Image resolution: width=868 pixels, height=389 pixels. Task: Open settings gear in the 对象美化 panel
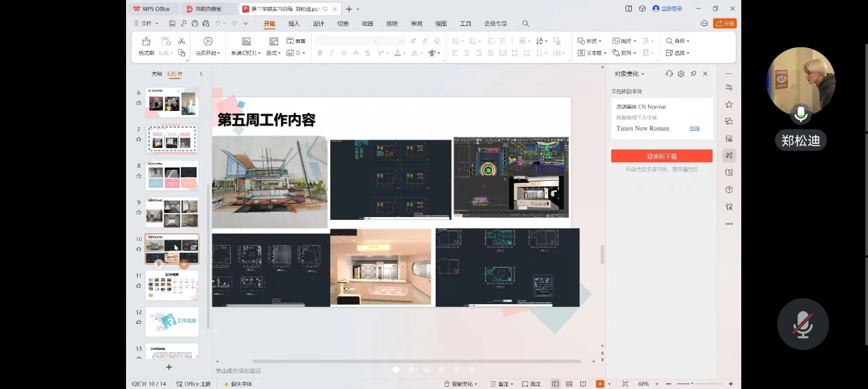point(681,74)
